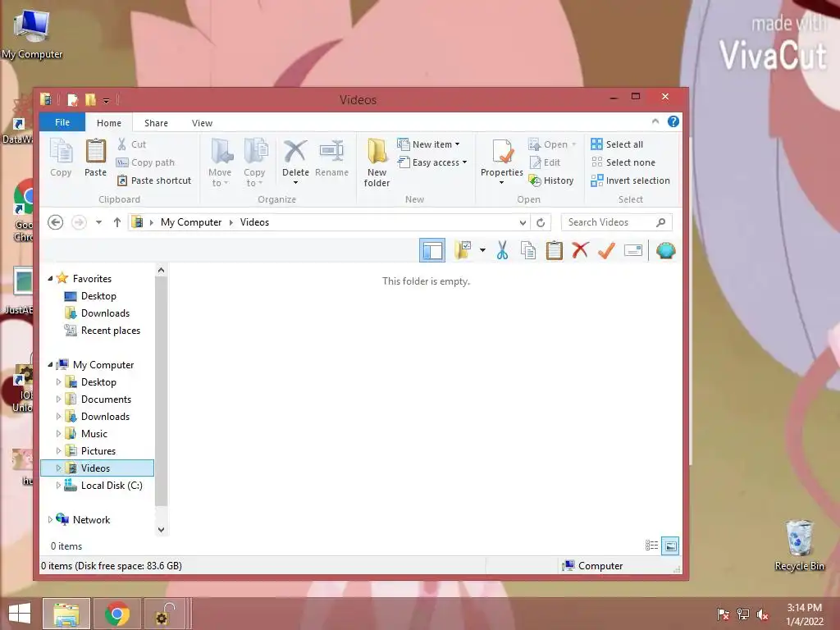
Task: Click Copy path in the Clipboard group
Action: 145,162
